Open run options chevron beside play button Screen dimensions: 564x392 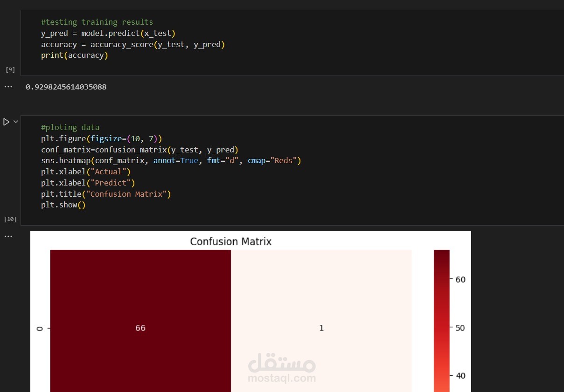click(x=16, y=122)
